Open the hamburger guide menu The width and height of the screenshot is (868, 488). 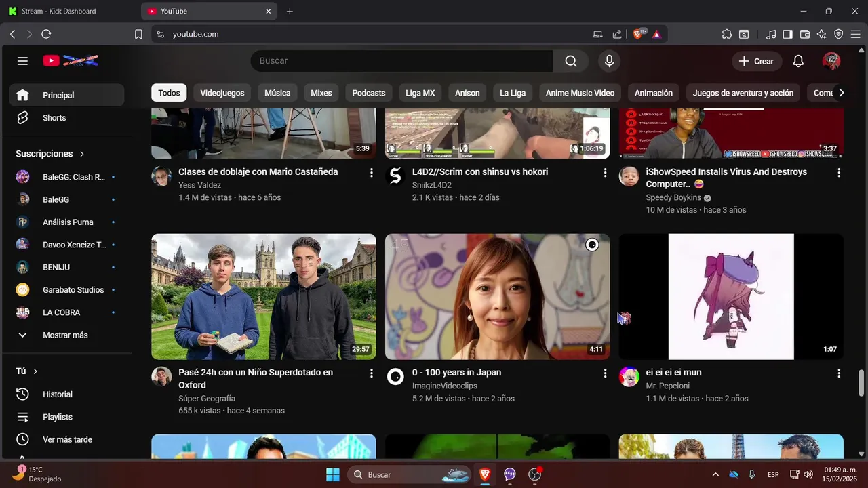(x=22, y=61)
